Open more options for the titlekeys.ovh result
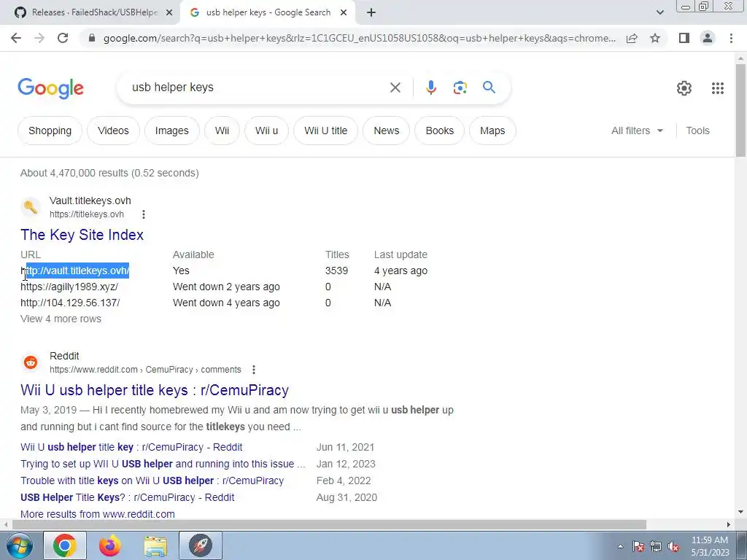Viewport: 747px width, 560px height. coord(144,215)
